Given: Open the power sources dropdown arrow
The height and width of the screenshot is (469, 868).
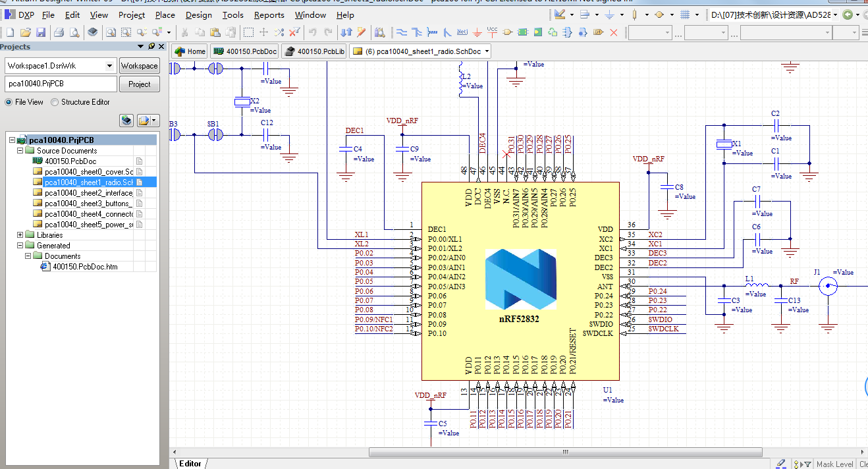Looking at the screenshot, I should pos(622,14).
